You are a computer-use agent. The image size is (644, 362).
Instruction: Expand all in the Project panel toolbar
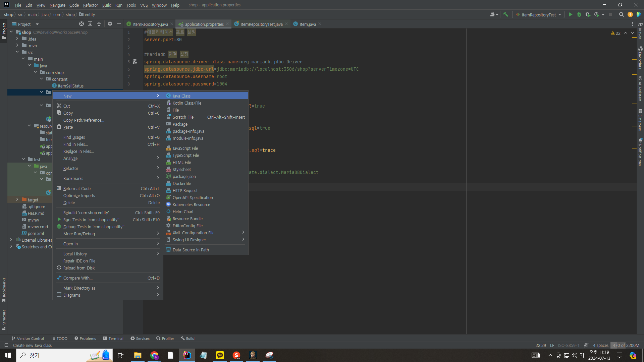pos(90,24)
